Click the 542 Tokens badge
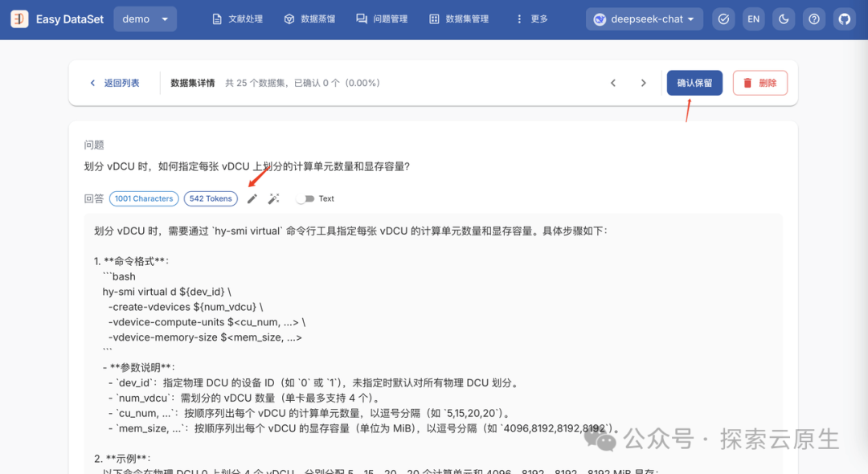 [210, 198]
